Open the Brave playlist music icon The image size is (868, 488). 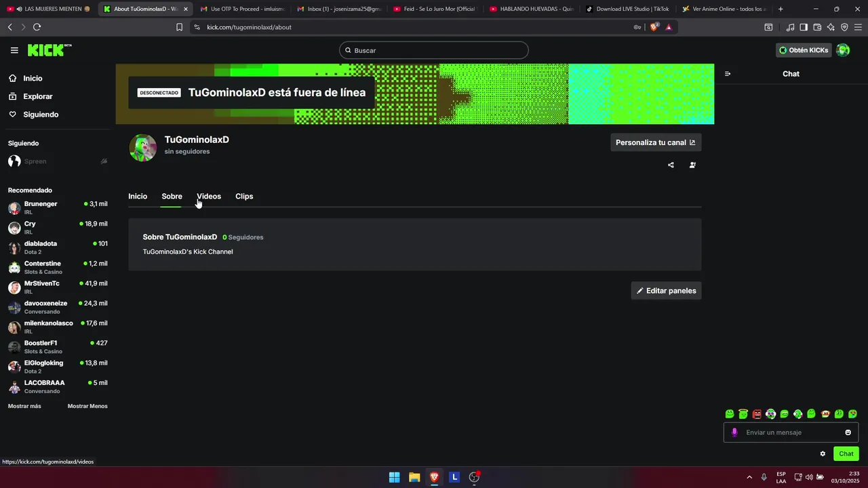[790, 27]
